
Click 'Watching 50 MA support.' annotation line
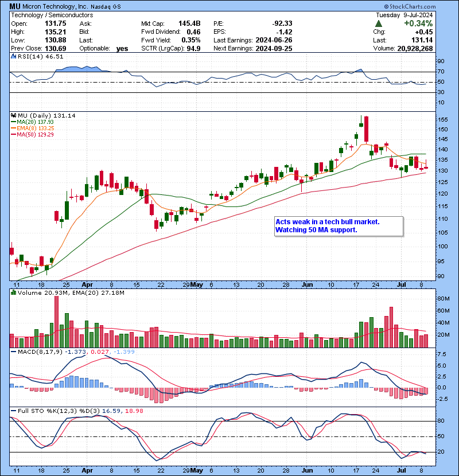pos(316,230)
